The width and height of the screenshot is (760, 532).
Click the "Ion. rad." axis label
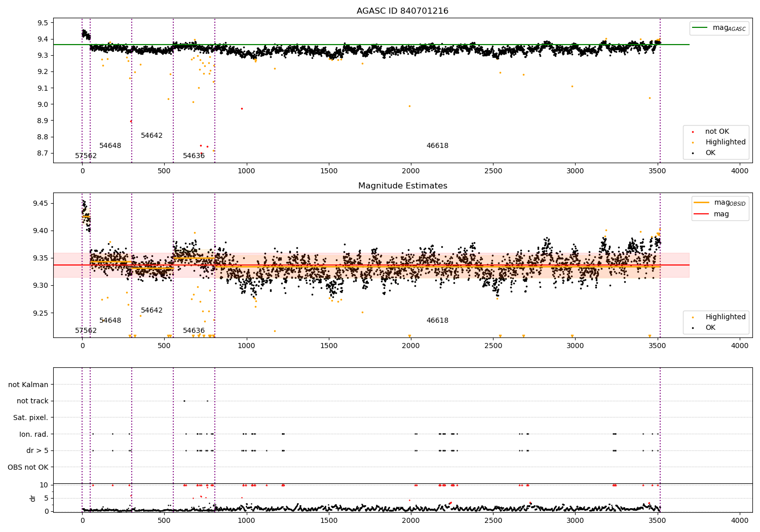[x=34, y=434]
